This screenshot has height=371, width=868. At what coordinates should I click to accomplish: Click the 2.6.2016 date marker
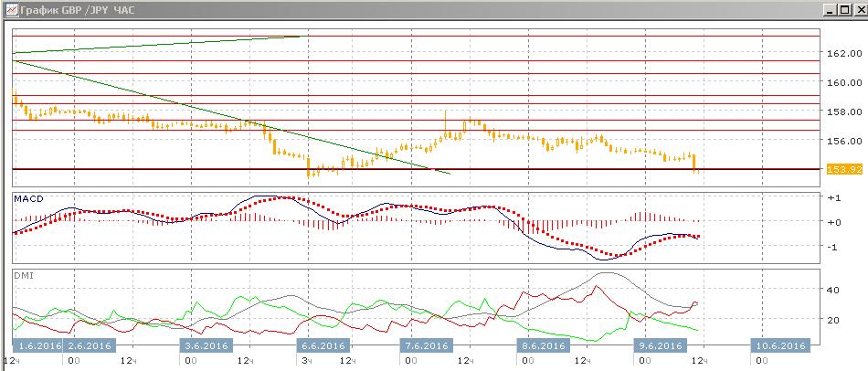(90, 345)
